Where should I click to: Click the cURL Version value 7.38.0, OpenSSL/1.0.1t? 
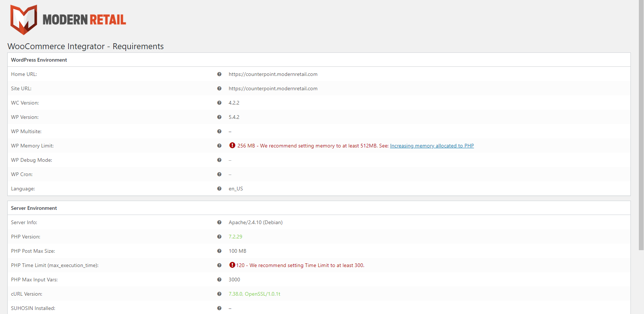point(254,294)
